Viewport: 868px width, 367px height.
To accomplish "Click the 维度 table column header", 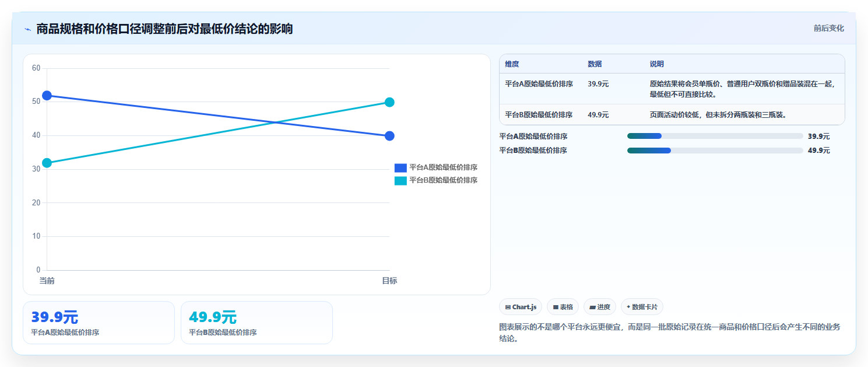I will pos(512,64).
